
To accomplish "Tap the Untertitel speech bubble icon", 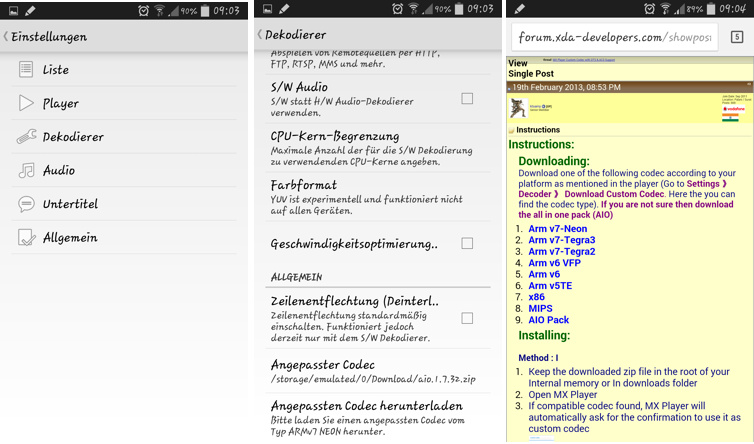I will [x=25, y=204].
